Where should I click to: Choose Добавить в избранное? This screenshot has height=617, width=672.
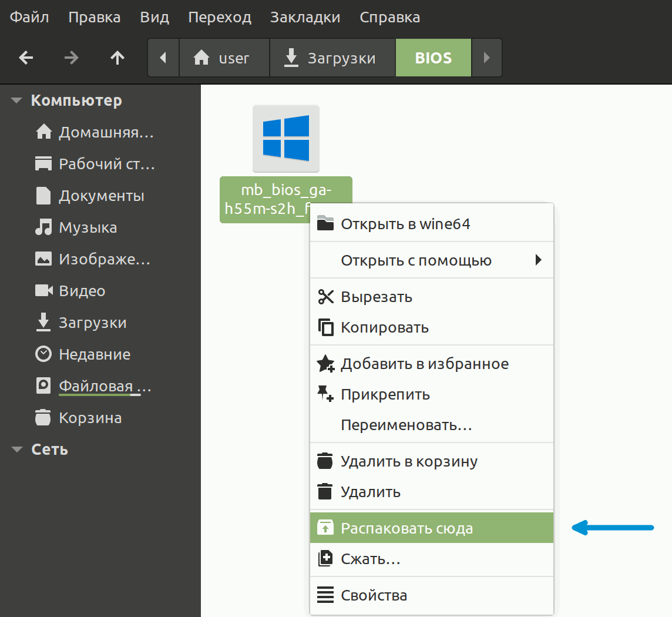432,364
